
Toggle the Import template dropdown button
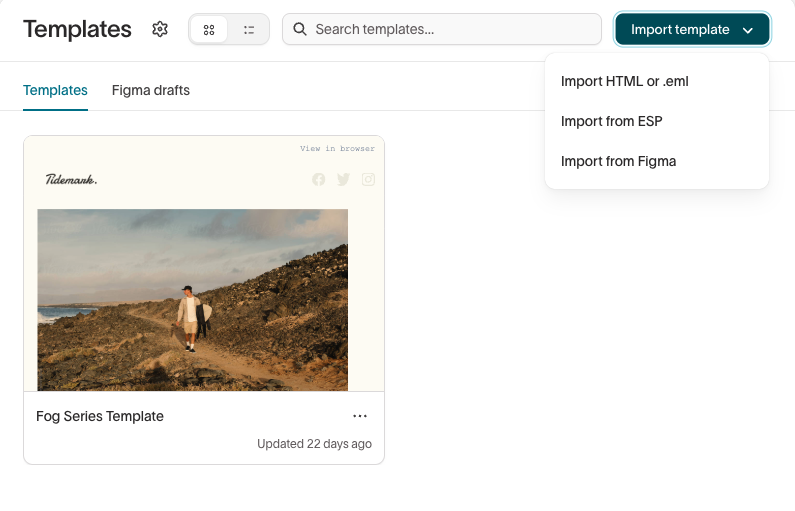click(692, 29)
